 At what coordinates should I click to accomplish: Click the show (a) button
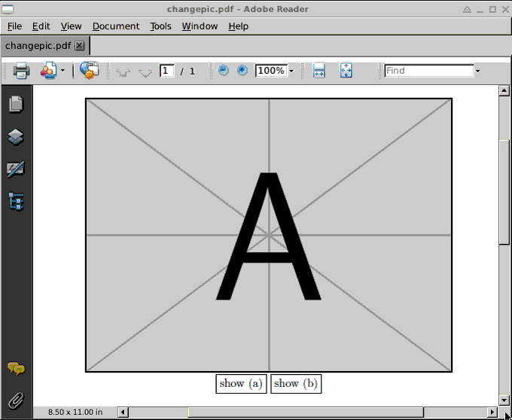click(x=241, y=383)
